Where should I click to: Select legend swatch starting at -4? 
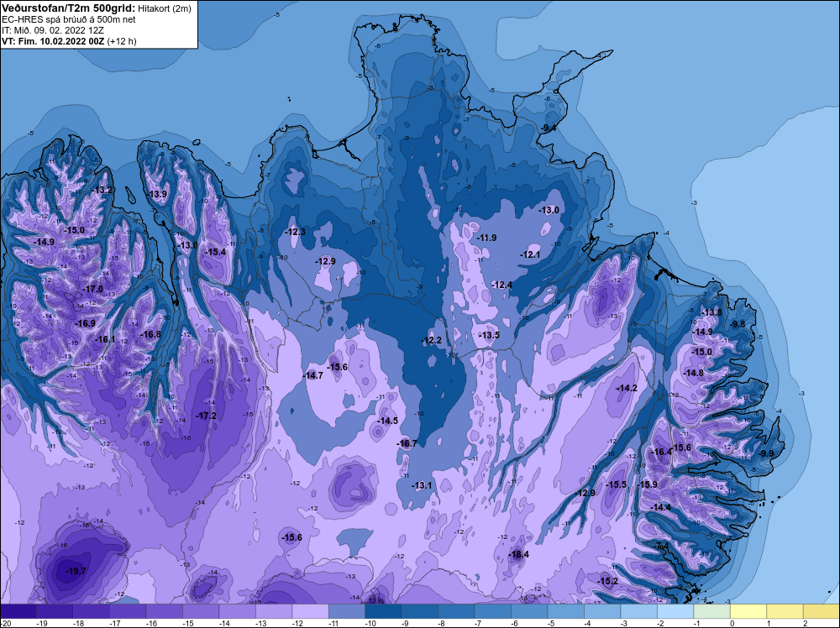(602, 611)
